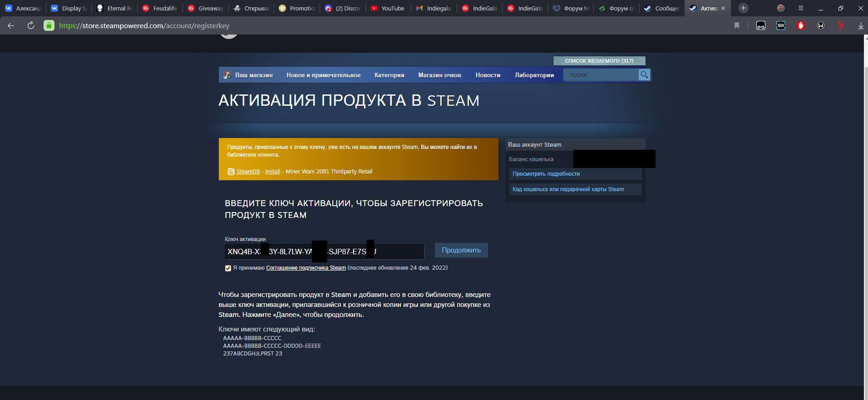The width and height of the screenshot is (868, 400).
Task: Switch to the Открыва tab
Action: pos(251,8)
